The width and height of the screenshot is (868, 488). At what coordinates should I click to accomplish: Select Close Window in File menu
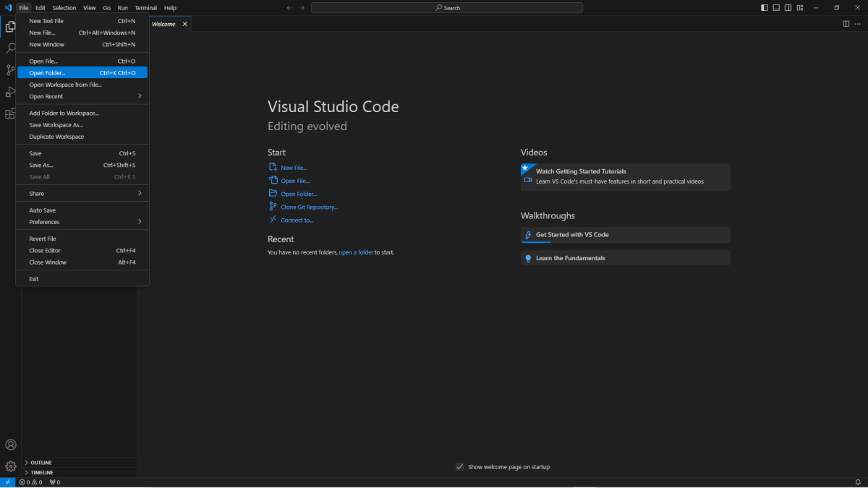point(82,262)
